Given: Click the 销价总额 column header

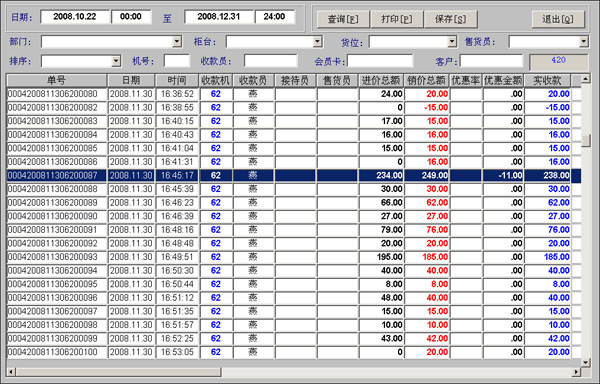Looking at the screenshot, I should (427, 80).
